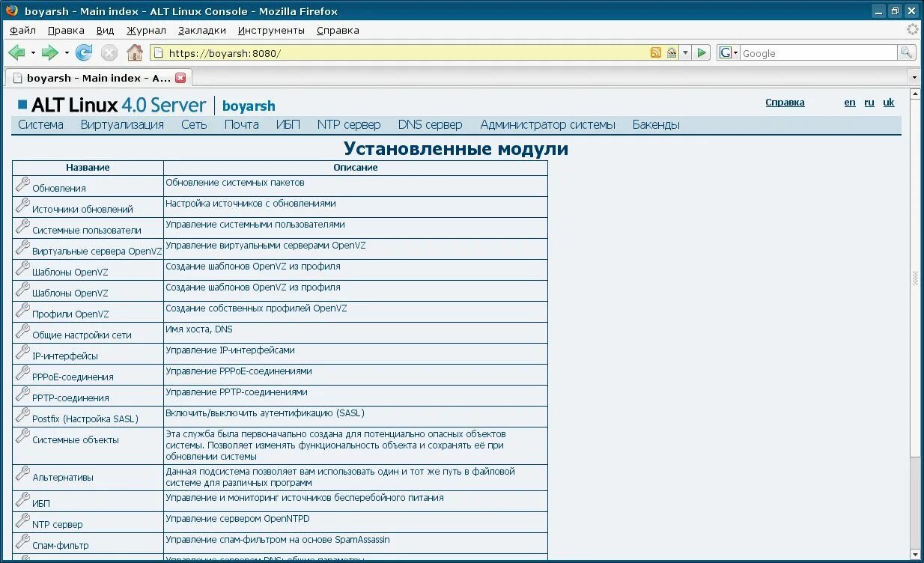The width and height of the screenshot is (924, 563).
Task: Go back using the green Back arrow
Action: (16, 52)
